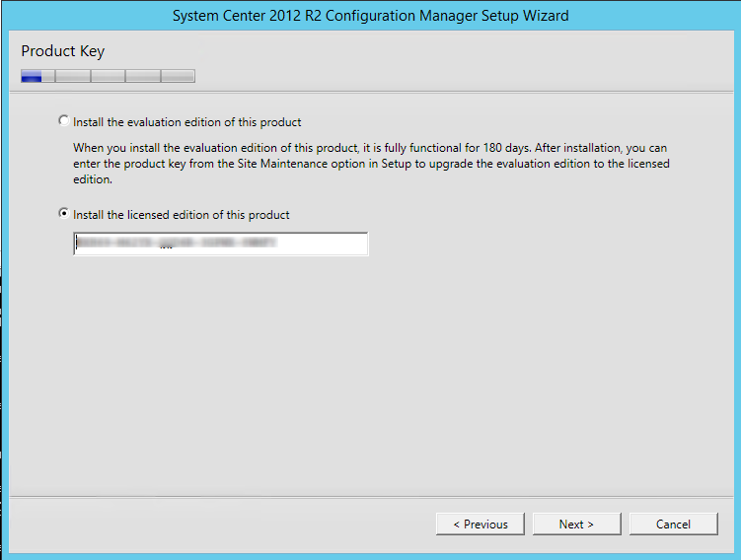Screen dimensions: 741x560
Task: Click the wizard window title text
Action: pos(371,16)
